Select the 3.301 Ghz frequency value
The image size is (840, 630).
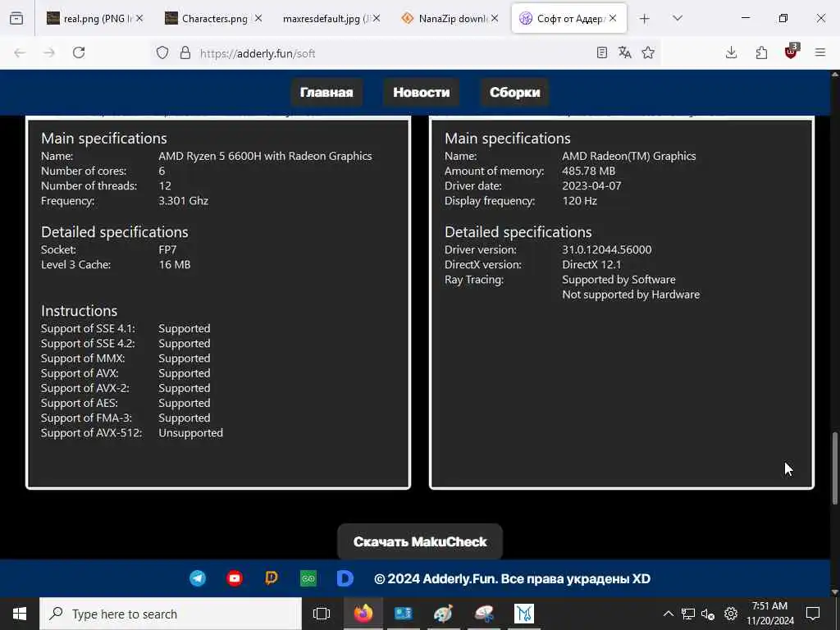click(x=183, y=201)
